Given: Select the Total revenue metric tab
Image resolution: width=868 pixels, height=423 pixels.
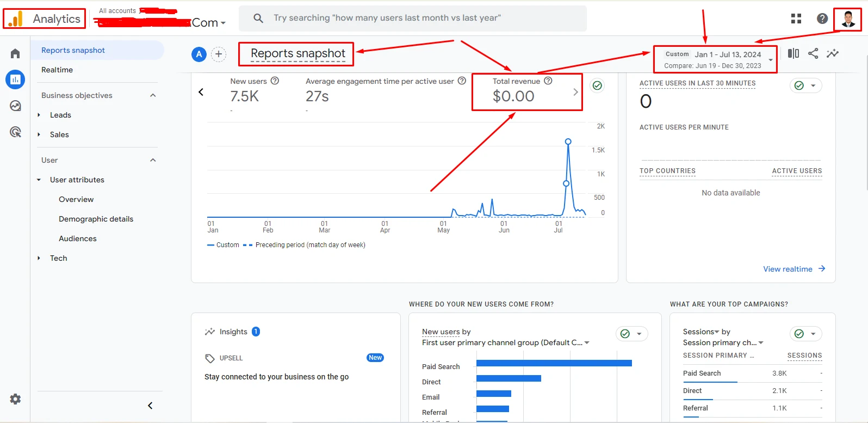Looking at the screenshot, I should click(522, 91).
